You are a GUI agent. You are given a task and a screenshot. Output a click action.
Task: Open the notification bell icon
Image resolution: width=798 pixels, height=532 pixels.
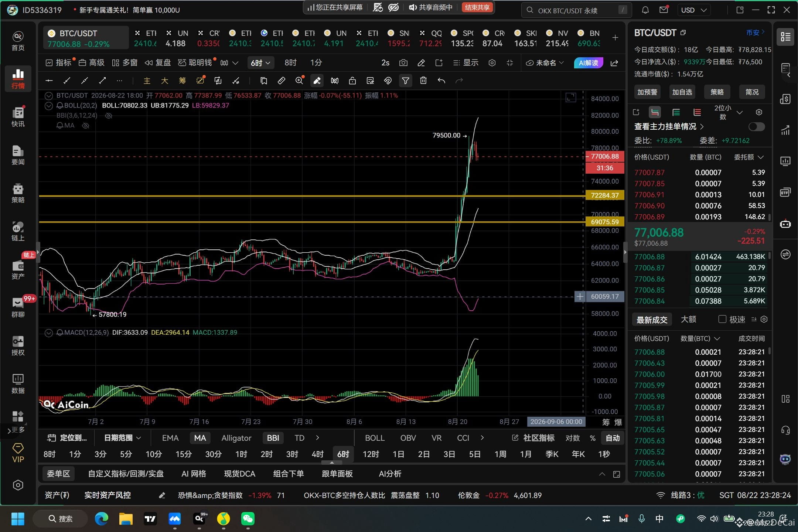pyautogui.click(x=645, y=10)
